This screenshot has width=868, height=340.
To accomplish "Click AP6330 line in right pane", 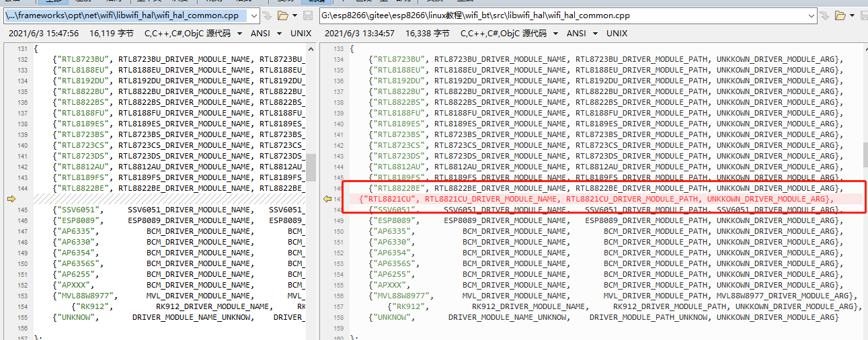I will pos(605,242).
